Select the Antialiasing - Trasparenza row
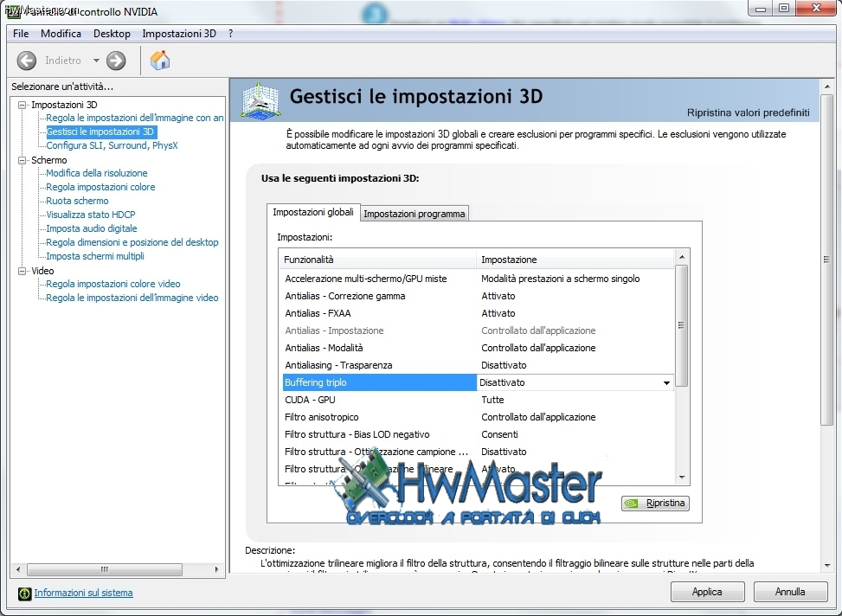 pos(478,365)
